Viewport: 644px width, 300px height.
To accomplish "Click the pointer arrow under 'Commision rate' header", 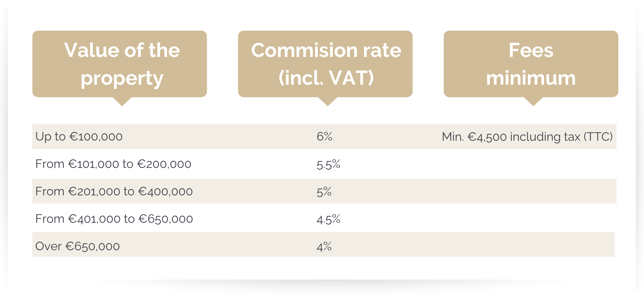I will [328, 101].
